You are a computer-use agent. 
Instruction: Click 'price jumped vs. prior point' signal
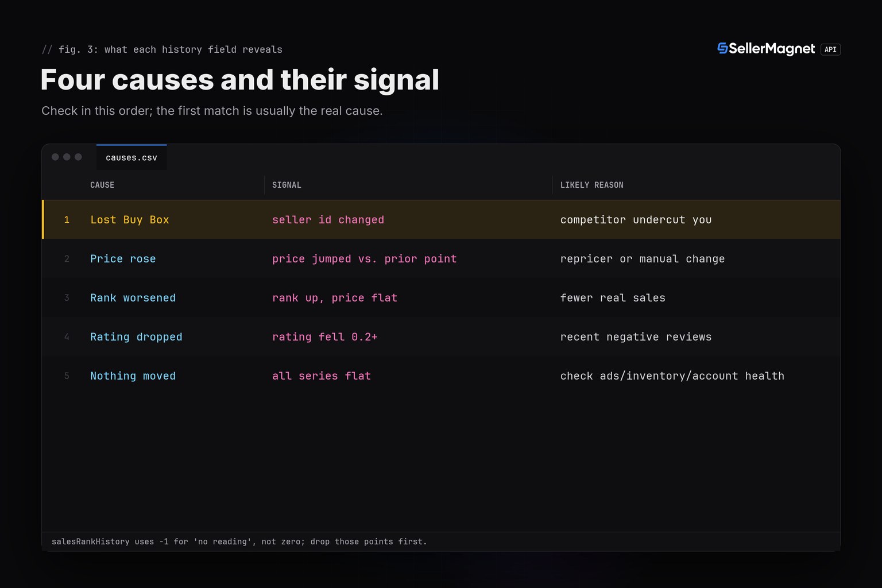coord(365,259)
